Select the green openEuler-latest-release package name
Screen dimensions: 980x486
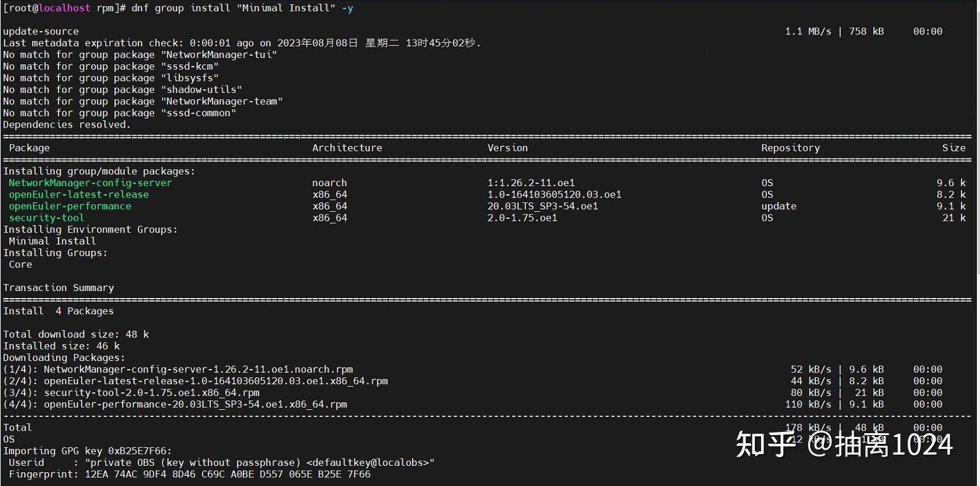79,194
